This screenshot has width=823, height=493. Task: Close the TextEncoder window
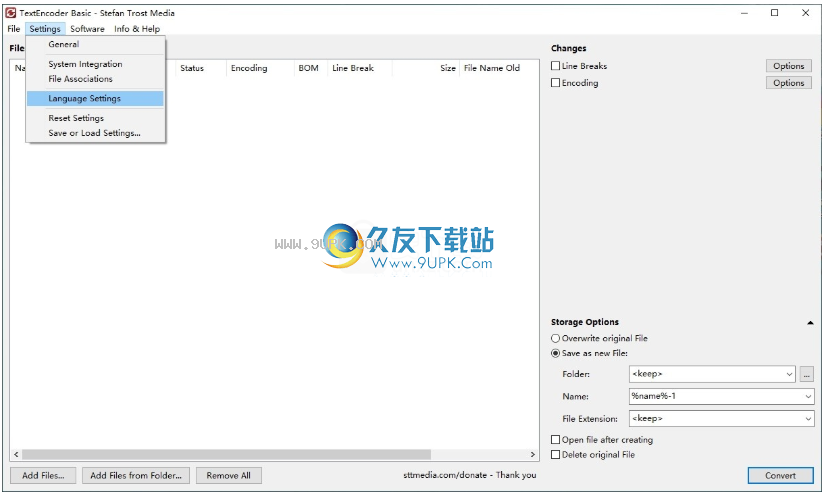[805, 13]
